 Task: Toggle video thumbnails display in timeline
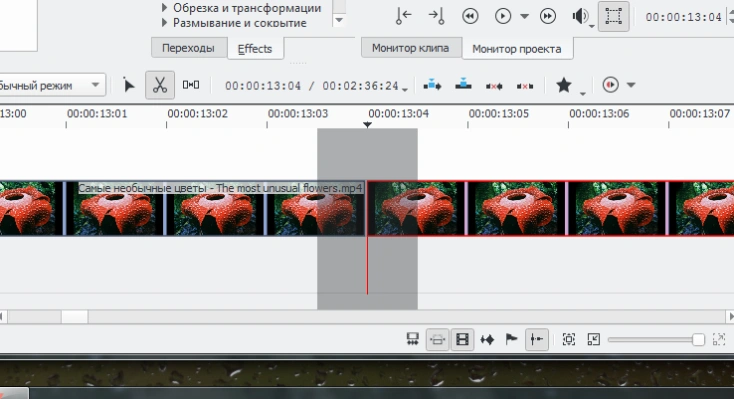click(x=462, y=339)
